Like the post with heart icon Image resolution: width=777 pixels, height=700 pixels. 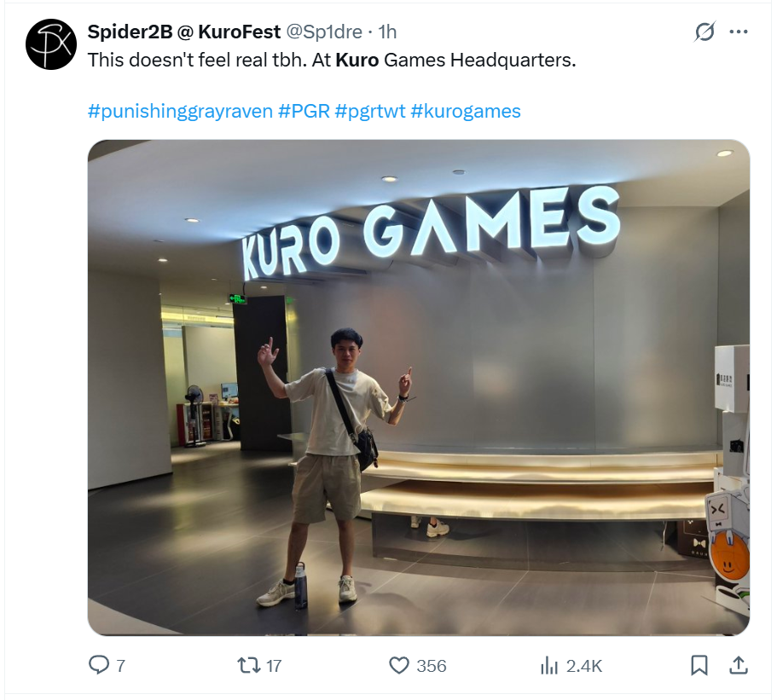[399, 665]
